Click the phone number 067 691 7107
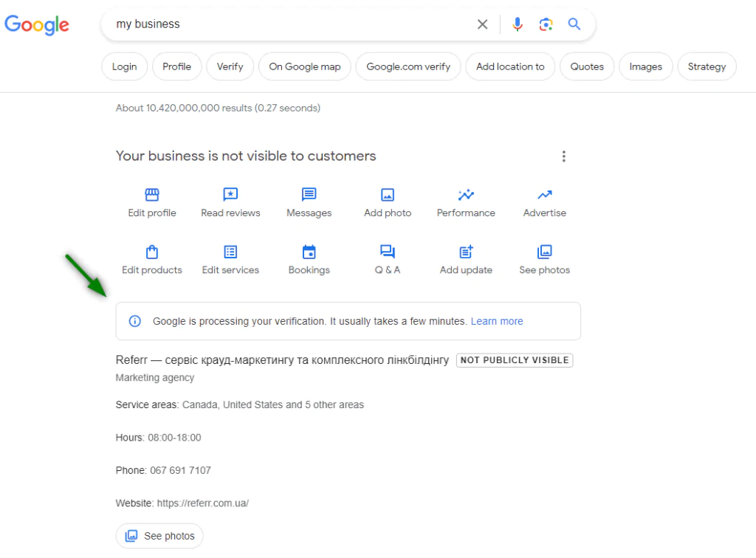 [180, 470]
